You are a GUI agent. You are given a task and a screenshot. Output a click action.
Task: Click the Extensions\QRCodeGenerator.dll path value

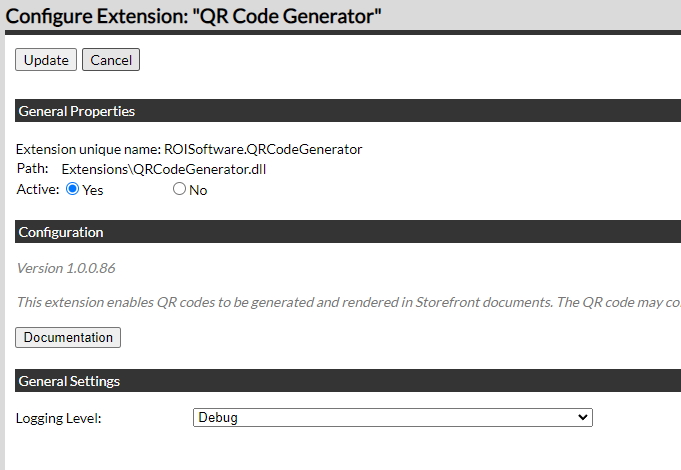pyautogui.click(x=164, y=169)
